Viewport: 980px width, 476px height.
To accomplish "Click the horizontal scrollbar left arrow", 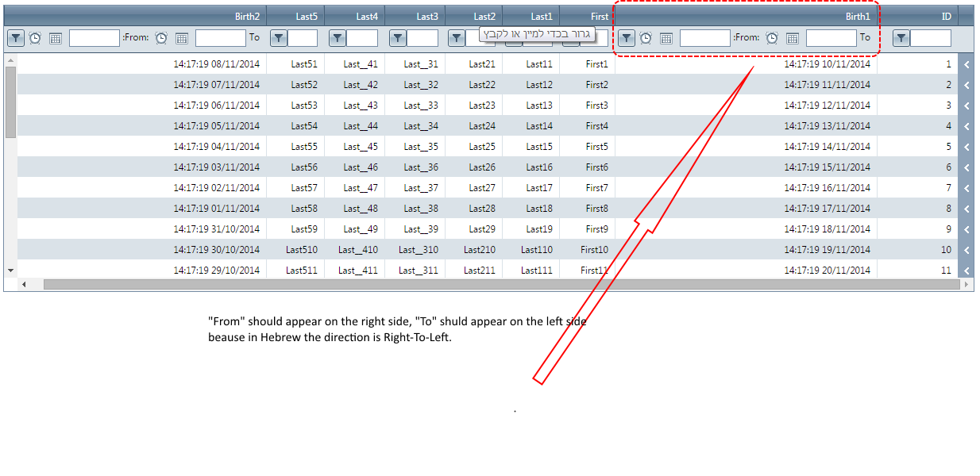I will coord(24,284).
